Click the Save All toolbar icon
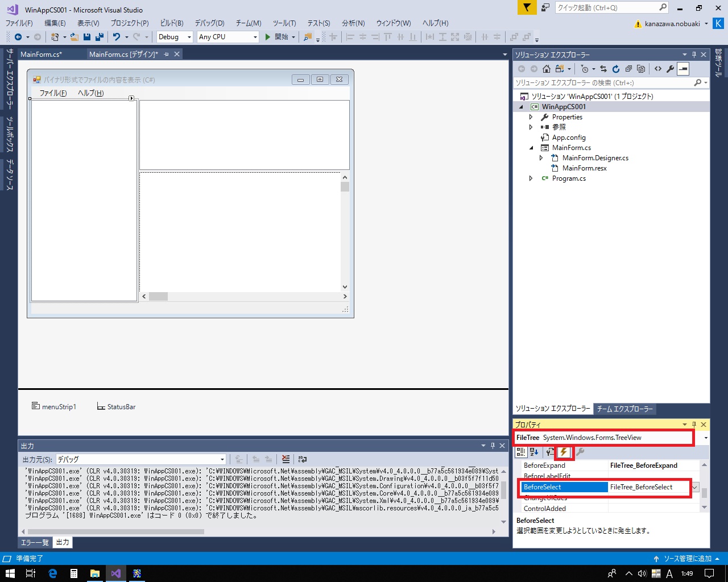The image size is (728, 582). click(x=99, y=37)
